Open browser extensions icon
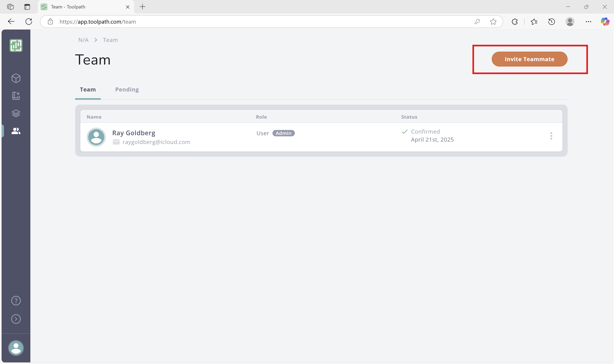The width and height of the screenshot is (614, 364). coord(515,22)
